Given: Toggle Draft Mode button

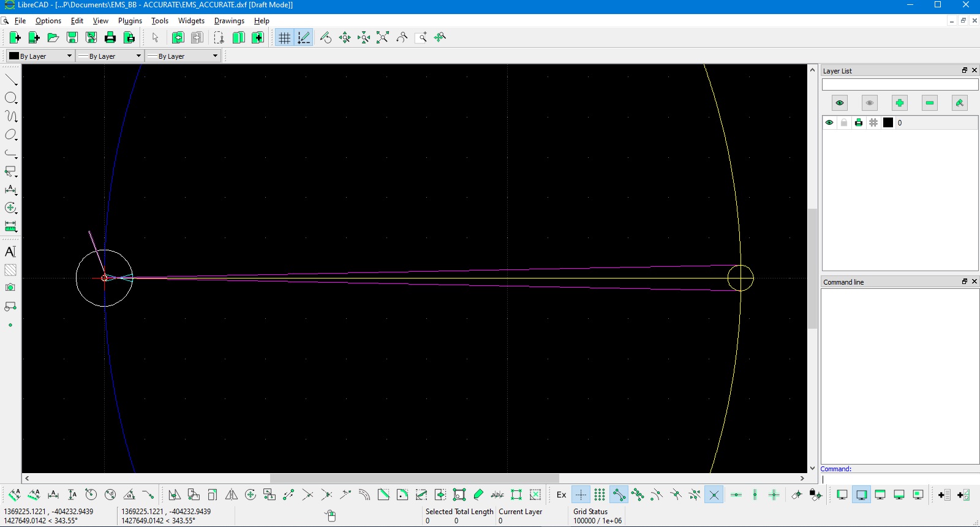Looking at the screenshot, I should pyautogui.click(x=304, y=37).
